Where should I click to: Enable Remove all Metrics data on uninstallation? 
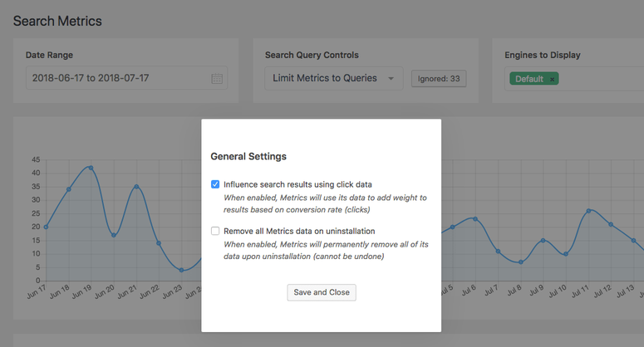click(215, 231)
